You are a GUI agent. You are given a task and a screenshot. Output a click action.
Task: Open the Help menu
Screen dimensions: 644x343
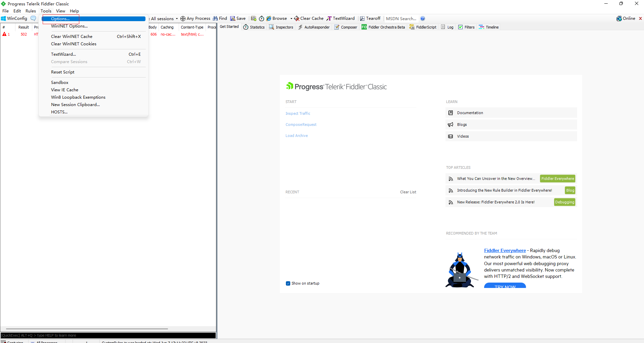[74, 11]
